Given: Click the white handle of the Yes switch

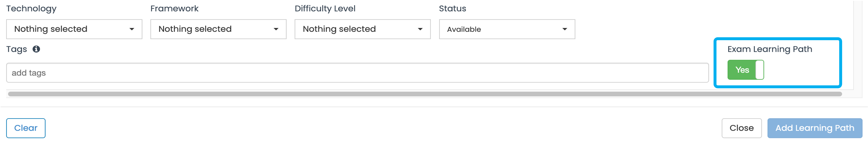Looking at the screenshot, I should click(759, 70).
